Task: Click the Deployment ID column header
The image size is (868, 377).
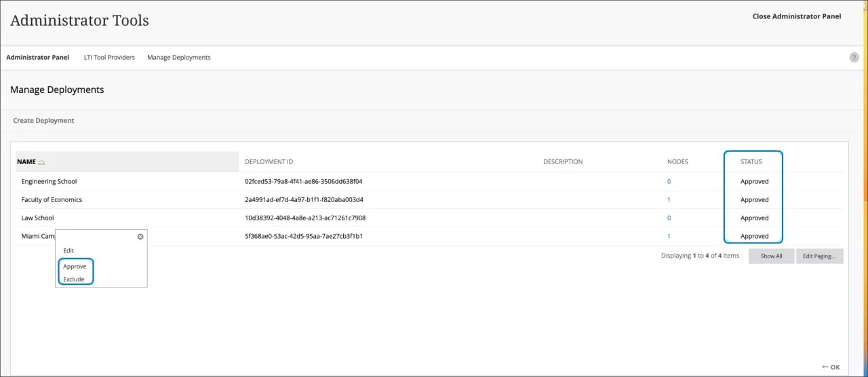Action: point(269,162)
